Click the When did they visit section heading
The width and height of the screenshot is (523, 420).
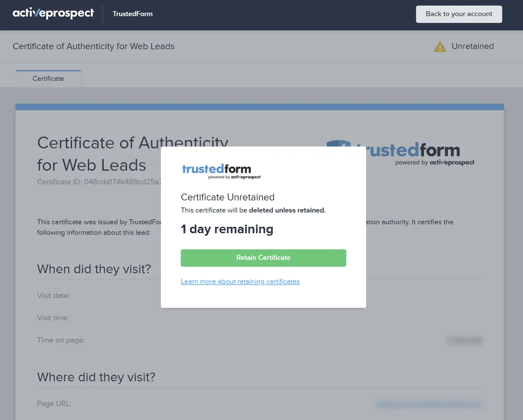click(94, 269)
